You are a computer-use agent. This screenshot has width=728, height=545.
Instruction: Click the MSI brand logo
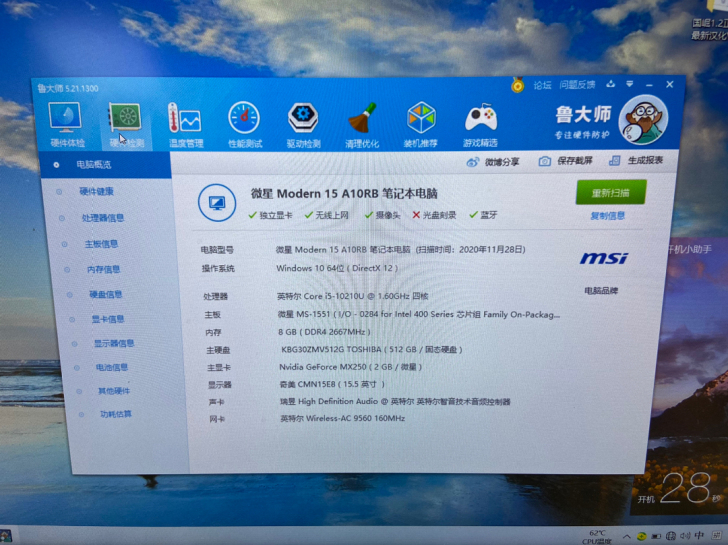(604, 259)
